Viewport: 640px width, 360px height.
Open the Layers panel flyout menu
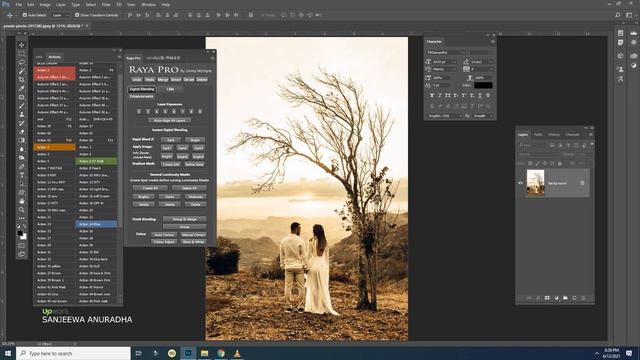pos(591,134)
